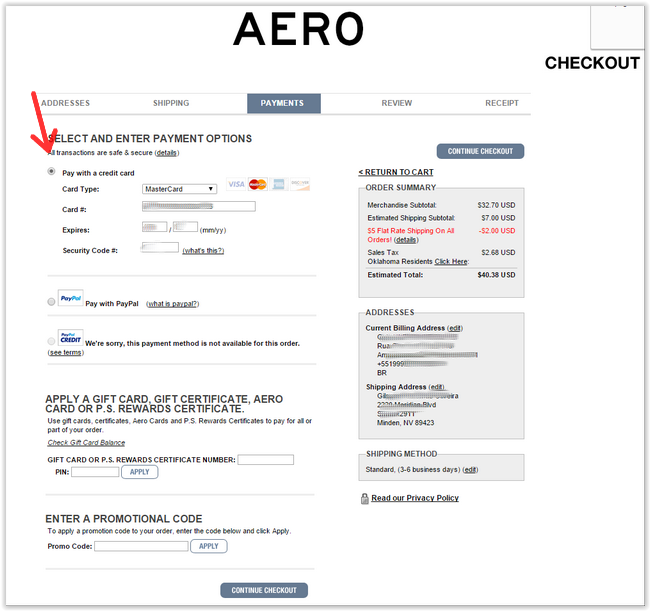Click the bottom Continue Checkout button
The height and width of the screenshot is (611, 650).
pos(264,590)
